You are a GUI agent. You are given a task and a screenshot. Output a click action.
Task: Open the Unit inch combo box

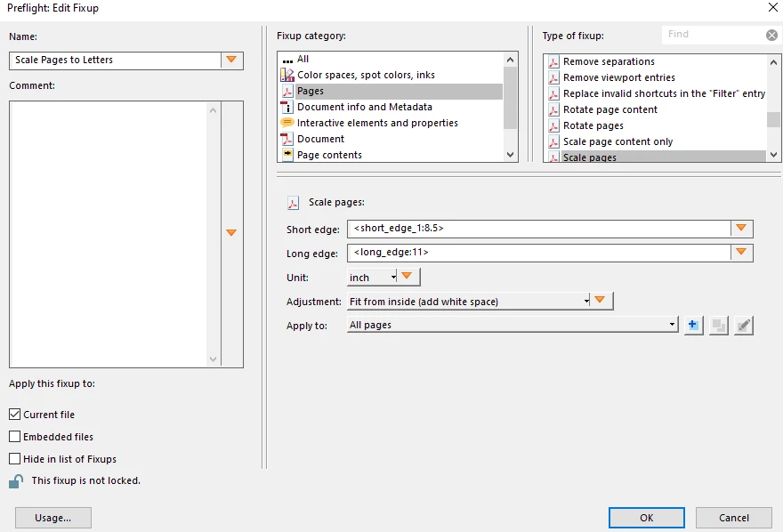coord(372,277)
